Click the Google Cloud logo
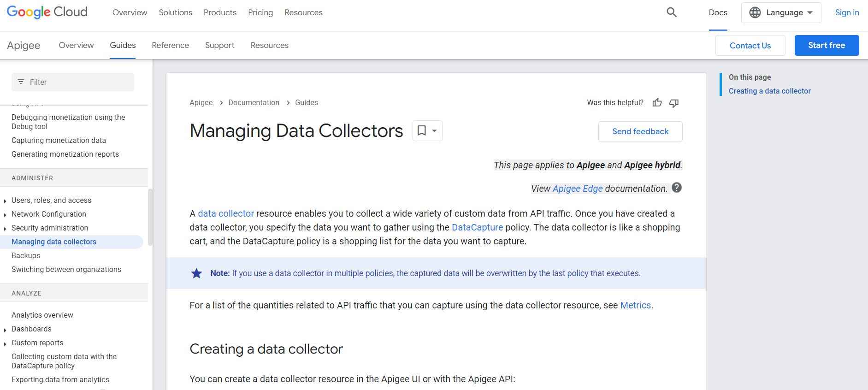Screen dimensions: 868x390 point(47,12)
